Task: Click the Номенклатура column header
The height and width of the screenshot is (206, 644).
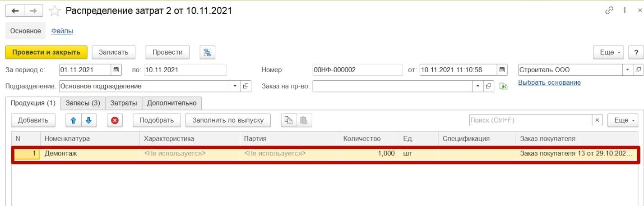Action: click(90, 139)
